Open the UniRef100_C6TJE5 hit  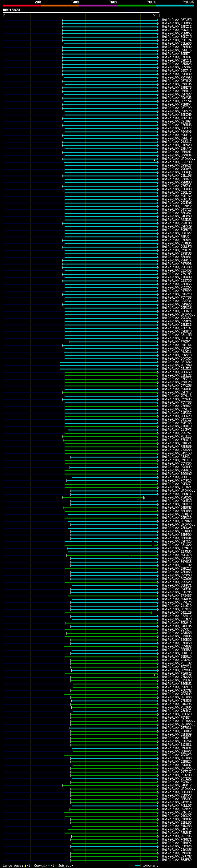point(177,20)
